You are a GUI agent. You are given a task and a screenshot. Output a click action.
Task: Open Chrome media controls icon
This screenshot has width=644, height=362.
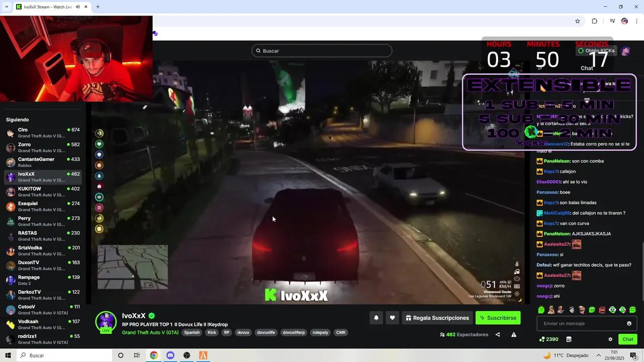[612, 21]
